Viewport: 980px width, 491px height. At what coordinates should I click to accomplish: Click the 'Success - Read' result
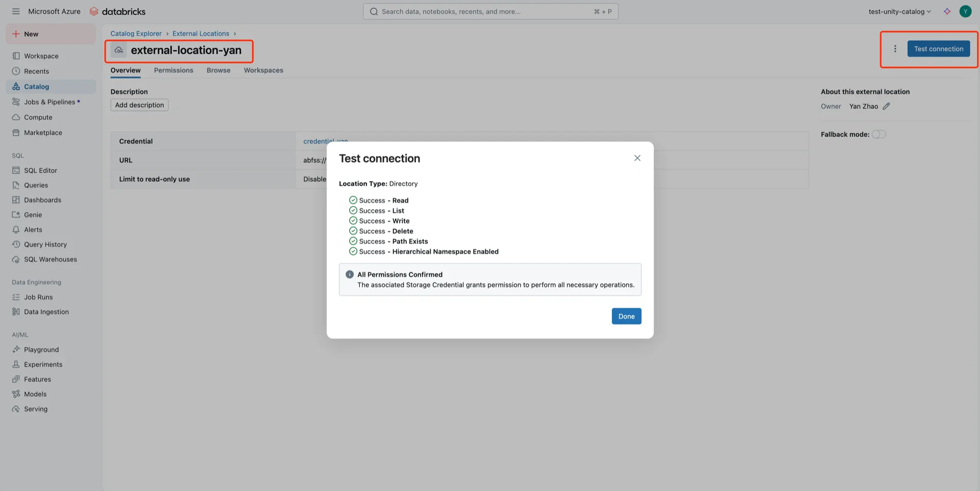[x=379, y=201]
